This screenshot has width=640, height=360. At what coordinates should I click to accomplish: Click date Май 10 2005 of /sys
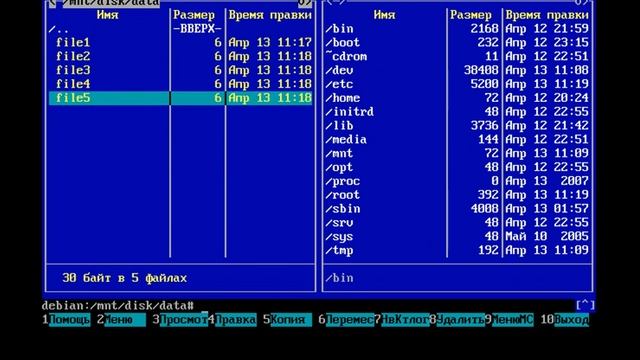pos(547,237)
